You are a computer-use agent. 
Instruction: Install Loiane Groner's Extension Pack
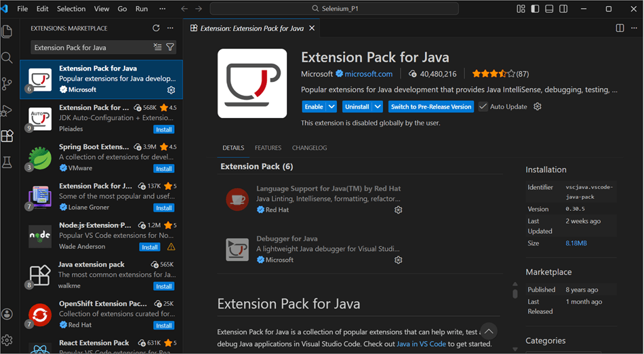164,208
